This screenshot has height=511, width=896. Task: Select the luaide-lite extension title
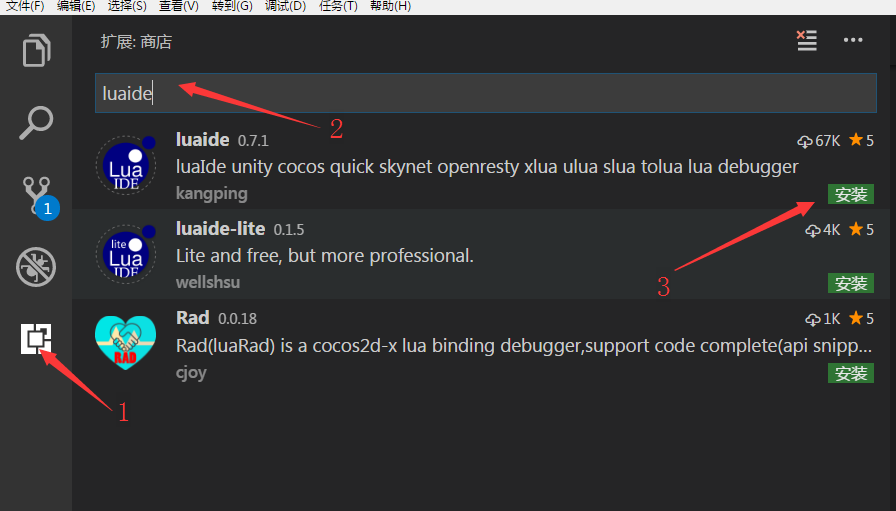[x=220, y=229]
